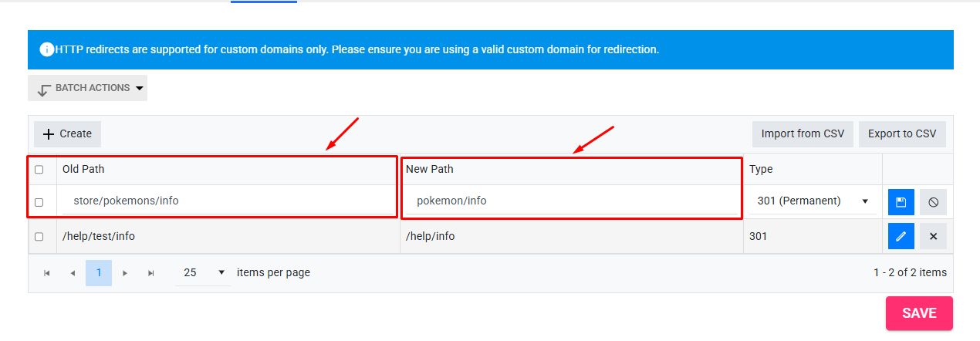
Task: Click the Create button
Action: 67,133
